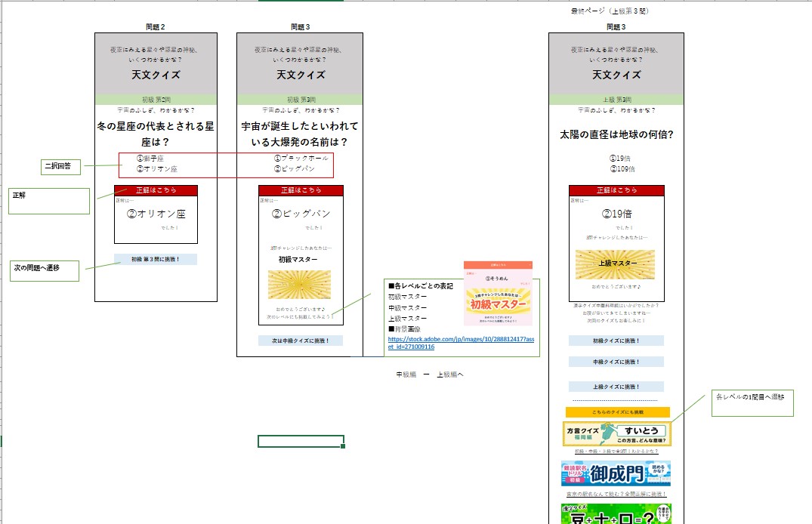Click the Adobe Stock background image link
This screenshot has width=812, height=524.
pos(461,343)
